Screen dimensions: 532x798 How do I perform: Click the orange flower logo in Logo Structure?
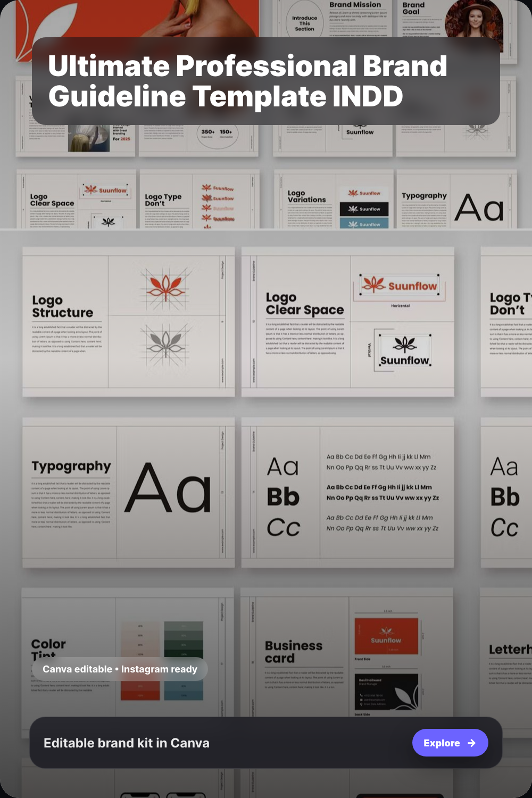click(x=165, y=286)
